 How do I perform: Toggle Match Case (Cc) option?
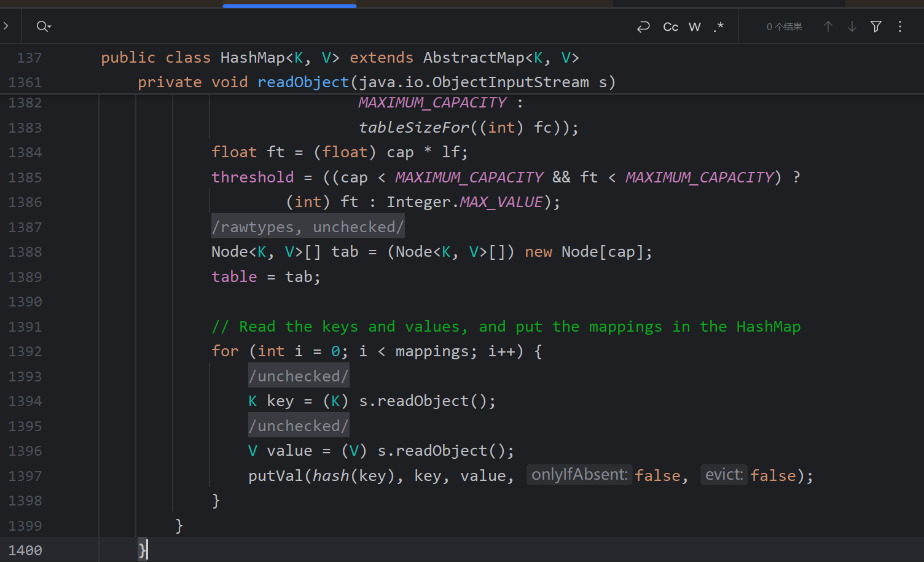(x=670, y=26)
